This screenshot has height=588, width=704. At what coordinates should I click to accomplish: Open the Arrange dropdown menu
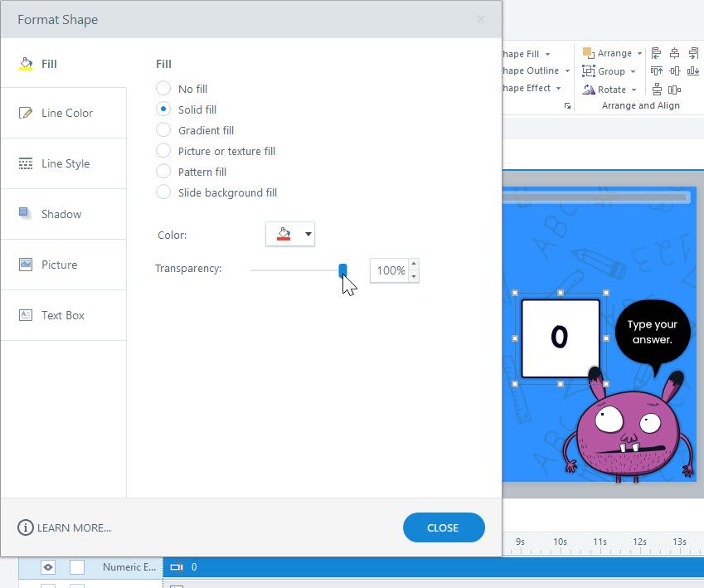click(x=639, y=53)
